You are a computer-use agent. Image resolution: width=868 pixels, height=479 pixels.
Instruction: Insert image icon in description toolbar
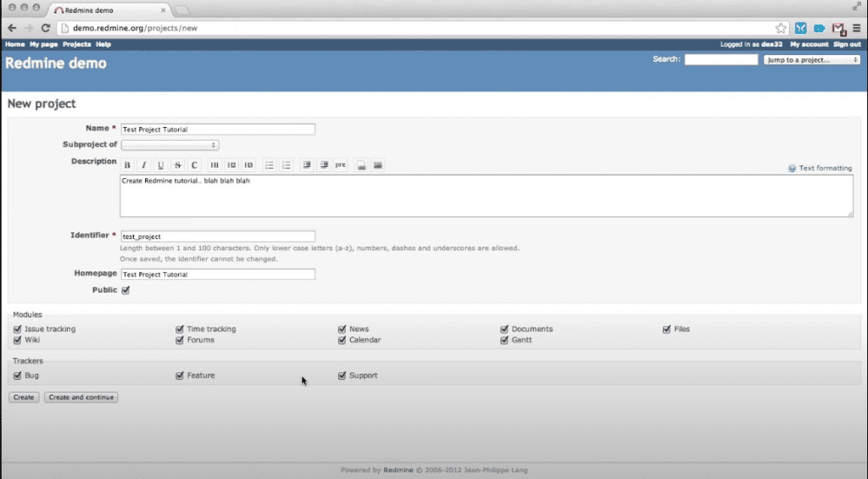click(377, 165)
